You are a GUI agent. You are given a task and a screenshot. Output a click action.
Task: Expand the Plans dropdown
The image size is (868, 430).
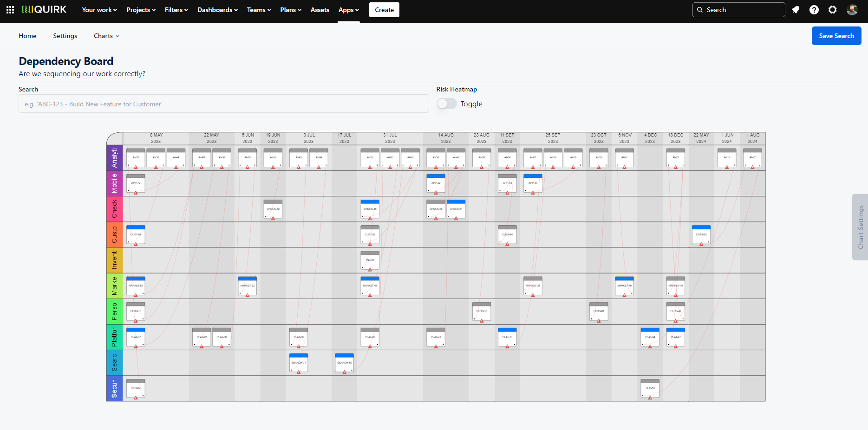(x=291, y=10)
